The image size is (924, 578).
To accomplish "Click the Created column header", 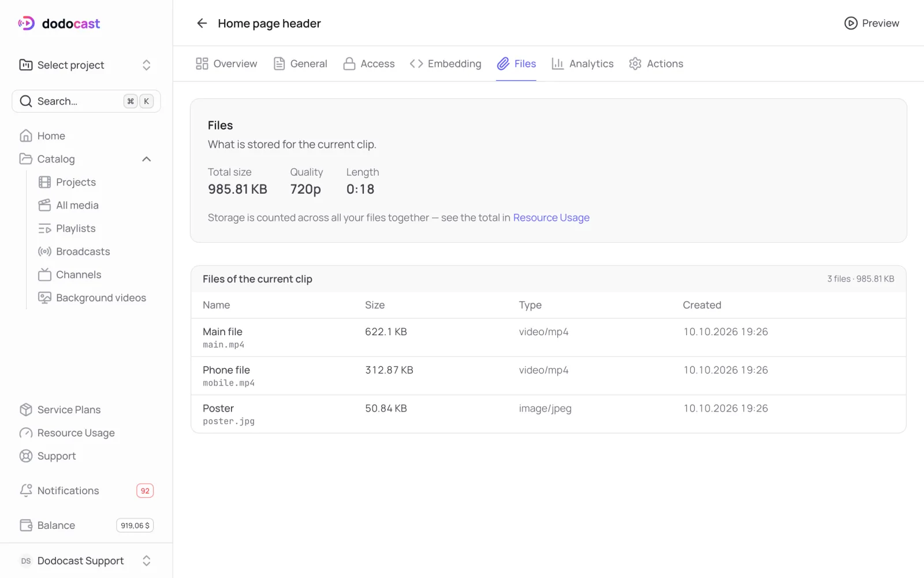I will click(702, 305).
